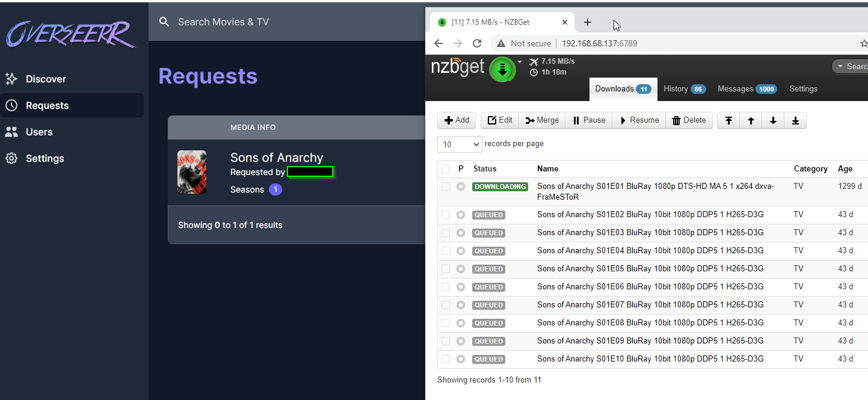Screen dimensions: 868x400
Task: Open the Sons of Anarchy request title
Action: 277,158
